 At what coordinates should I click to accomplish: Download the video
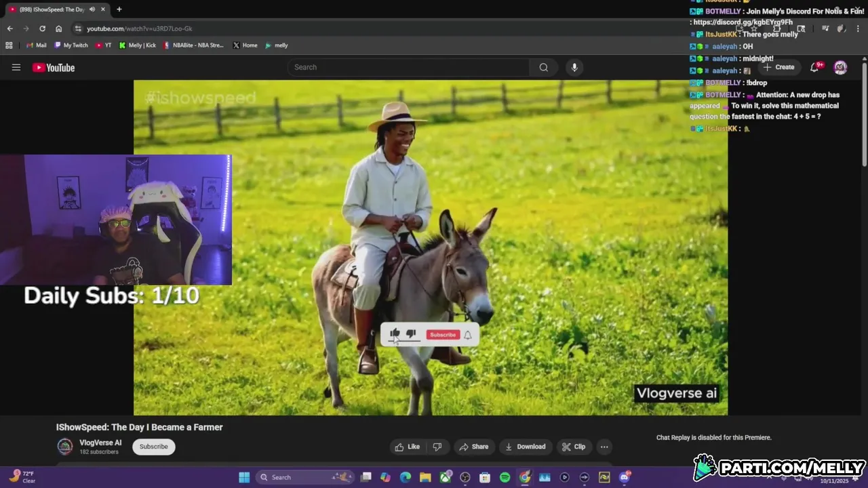tap(526, 447)
